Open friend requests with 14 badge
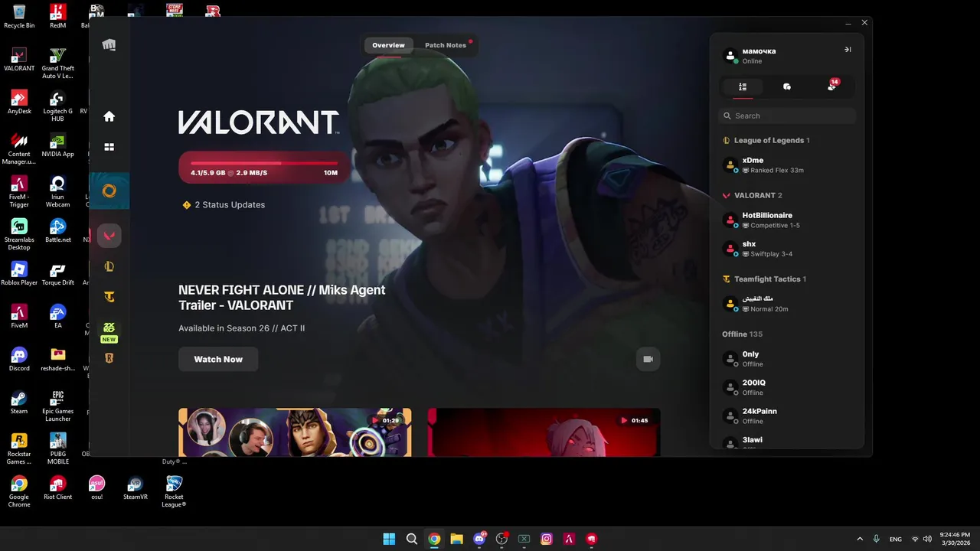This screenshot has height=551, width=980. [x=832, y=86]
